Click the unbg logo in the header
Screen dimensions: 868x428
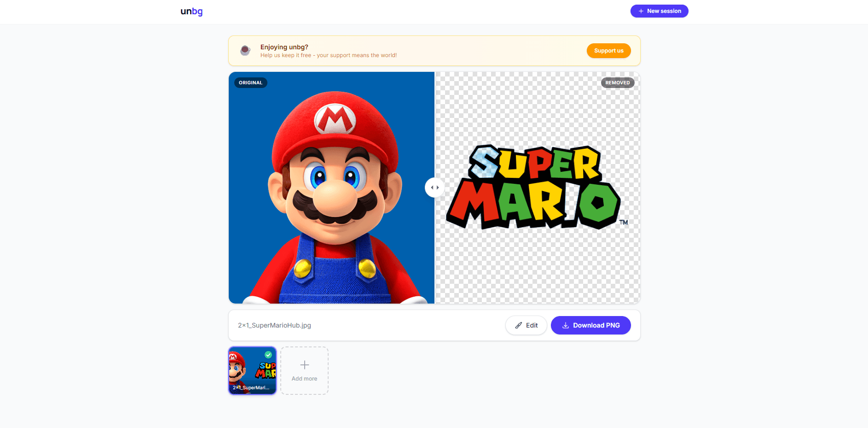point(191,12)
